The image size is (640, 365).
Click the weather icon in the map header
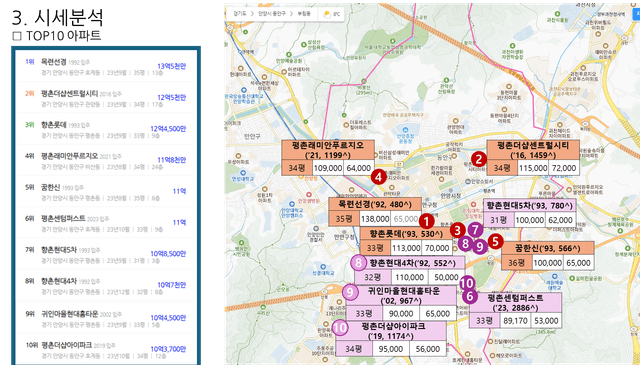point(327,14)
